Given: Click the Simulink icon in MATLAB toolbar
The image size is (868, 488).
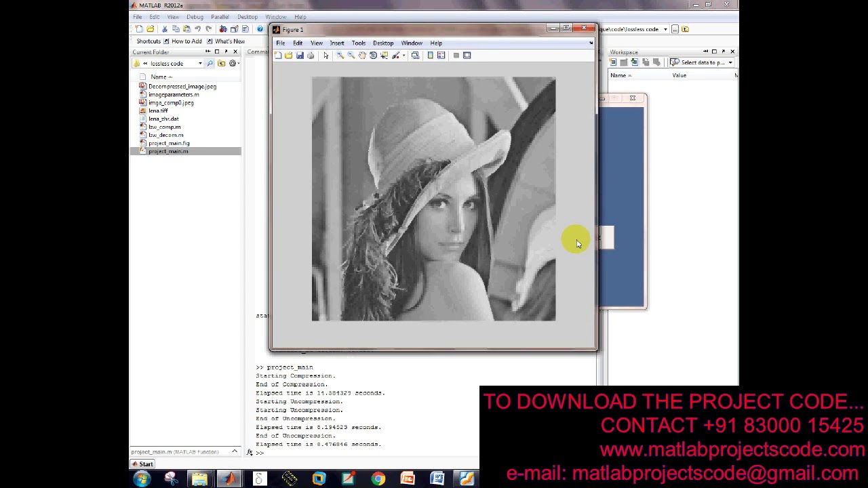Looking at the screenshot, I should pyautogui.click(x=223, y=28).
